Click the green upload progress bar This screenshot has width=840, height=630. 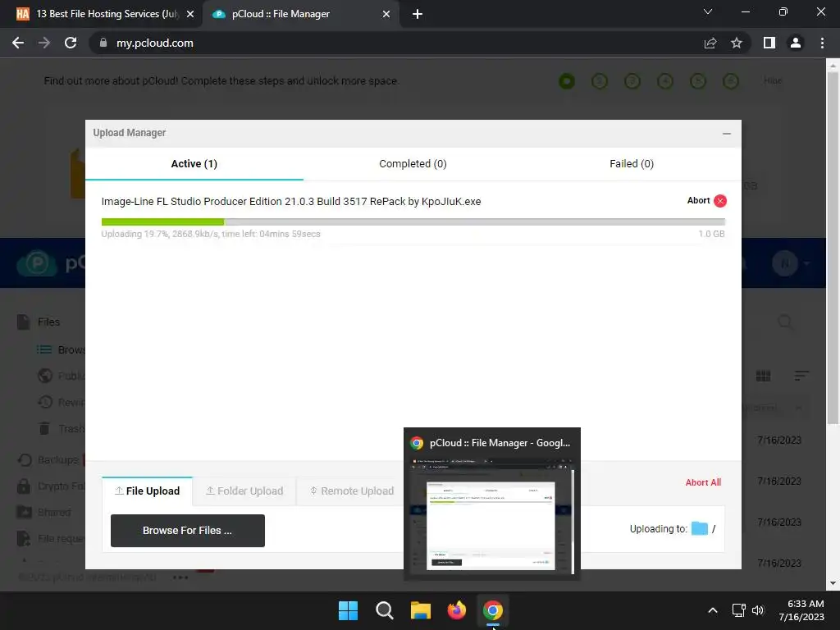[163, 221]
